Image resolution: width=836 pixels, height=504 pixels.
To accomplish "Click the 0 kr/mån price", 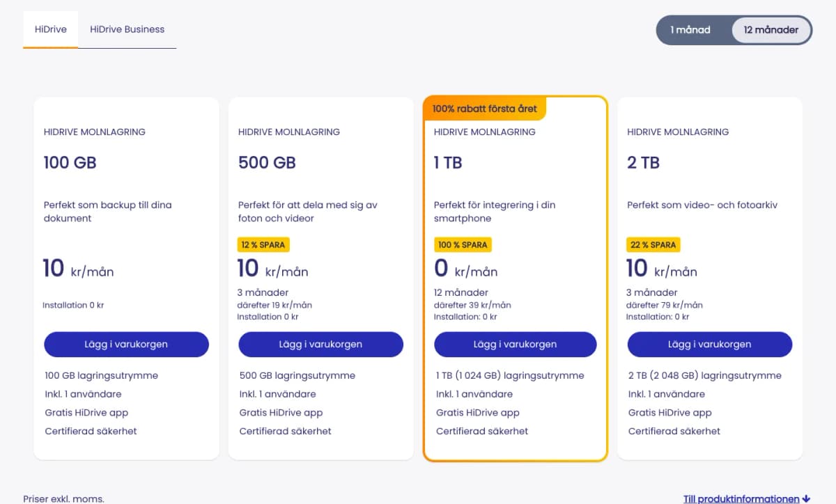I will (465, 269).
